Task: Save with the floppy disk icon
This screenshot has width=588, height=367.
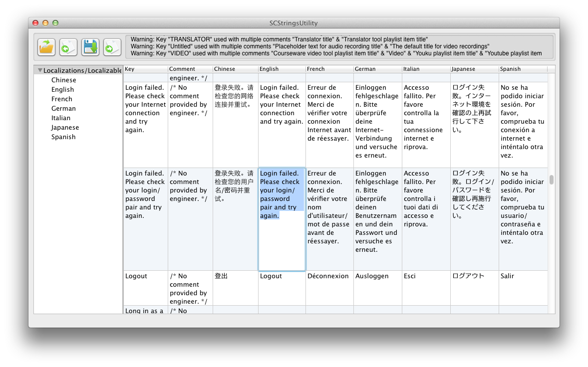Action: click(x=90, y=47)
